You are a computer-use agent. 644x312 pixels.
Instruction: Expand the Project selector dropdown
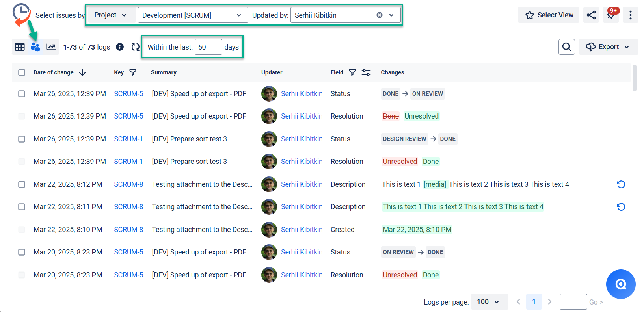[x=110, y=15]
